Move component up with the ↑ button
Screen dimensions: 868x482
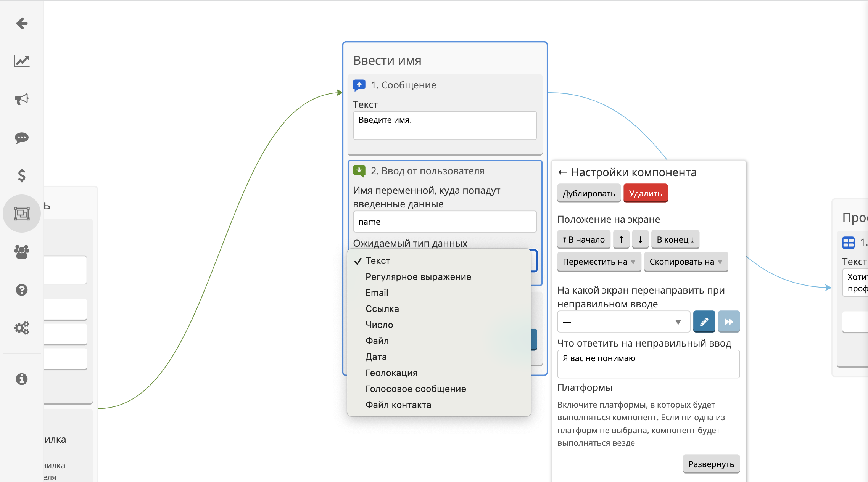(x=621, y=239)
